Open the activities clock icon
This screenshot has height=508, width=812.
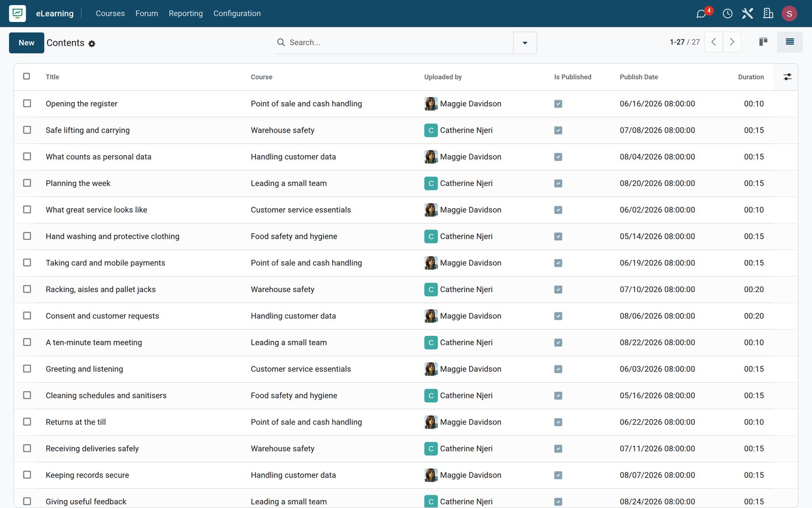(x=727, y=14)
